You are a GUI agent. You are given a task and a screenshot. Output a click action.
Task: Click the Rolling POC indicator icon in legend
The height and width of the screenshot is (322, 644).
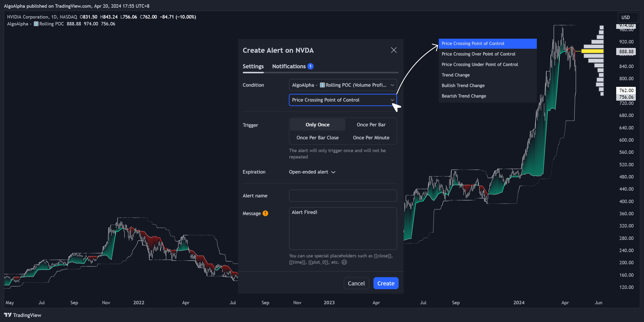pos(36,24)
